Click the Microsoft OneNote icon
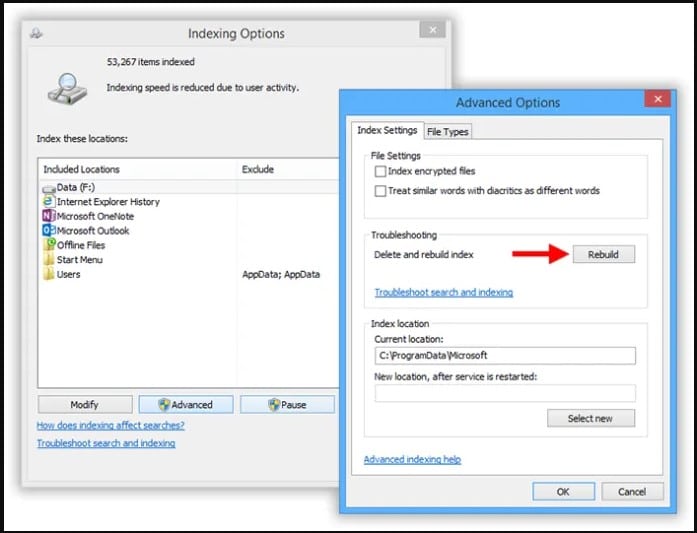 (48, 216)
